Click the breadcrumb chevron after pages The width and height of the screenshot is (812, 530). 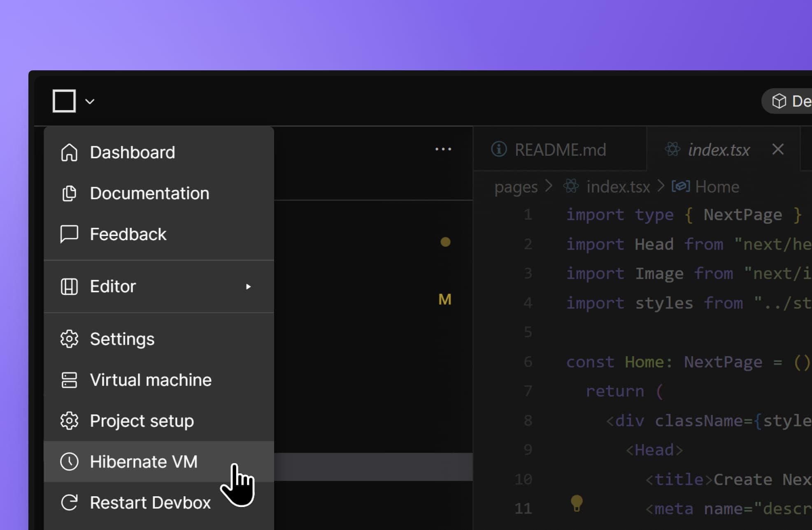pyautogui.click(x=549, y=186)
